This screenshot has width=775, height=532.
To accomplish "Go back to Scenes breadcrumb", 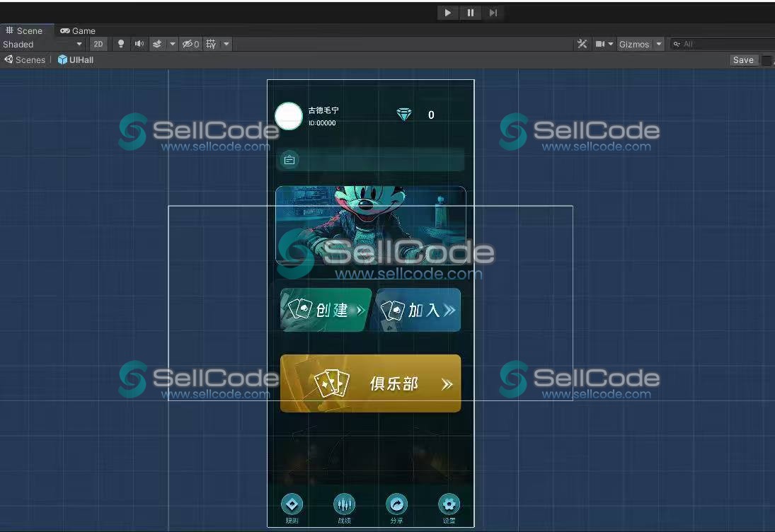I will click(30, 59).
